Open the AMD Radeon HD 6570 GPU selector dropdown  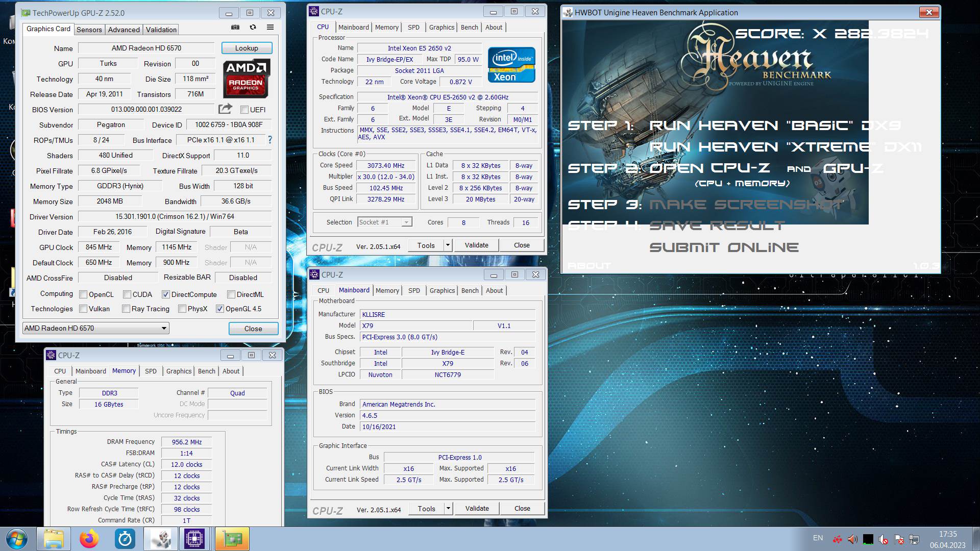click(95, 328)
